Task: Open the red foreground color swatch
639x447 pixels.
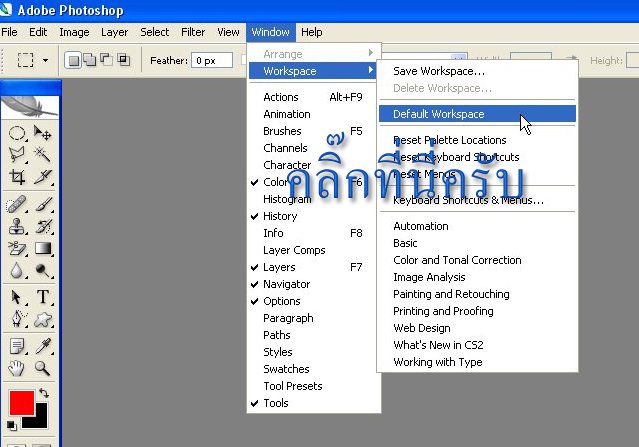Action: [x=20, y=401]
